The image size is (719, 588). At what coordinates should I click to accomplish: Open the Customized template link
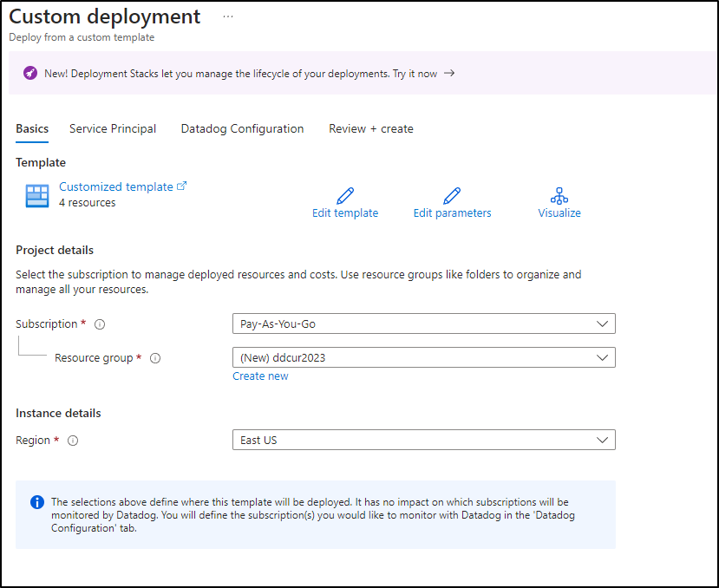point(116,186)
